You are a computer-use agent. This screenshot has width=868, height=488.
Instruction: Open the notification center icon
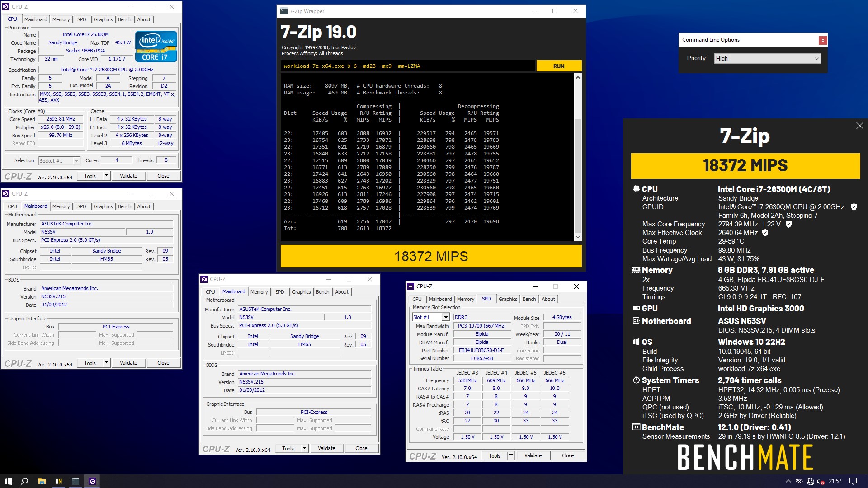(x=853, y=481)
